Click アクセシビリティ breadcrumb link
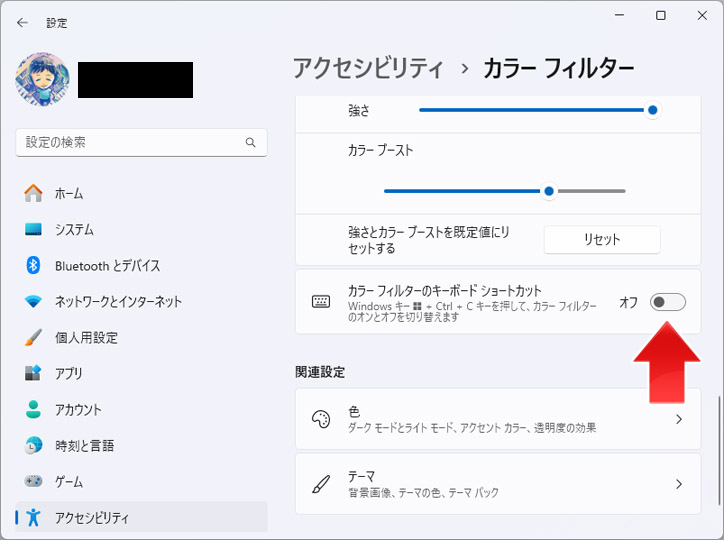 tap(368, 69)
